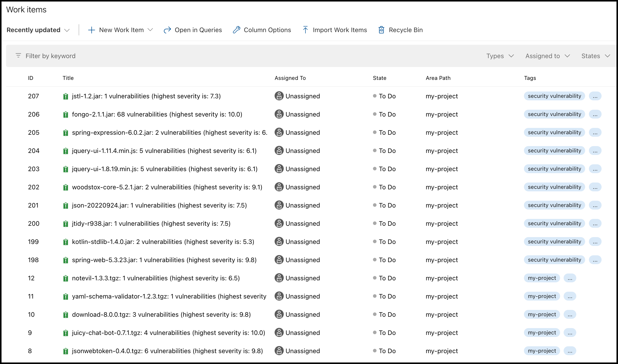Click the Unassigned avatar icon for fongo-2.1.1.jar

pos(279,114)
